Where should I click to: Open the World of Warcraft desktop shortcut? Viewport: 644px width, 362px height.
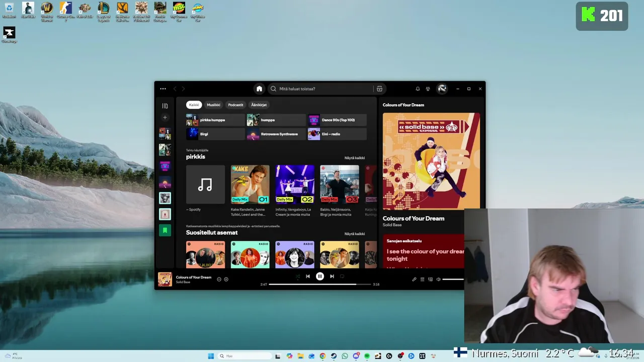[x=47, y=12]
